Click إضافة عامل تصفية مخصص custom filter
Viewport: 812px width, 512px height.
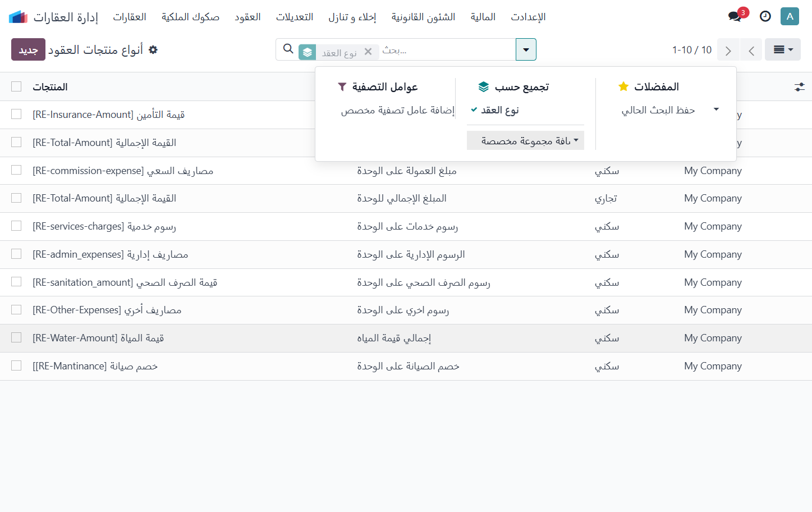[397, 111]
